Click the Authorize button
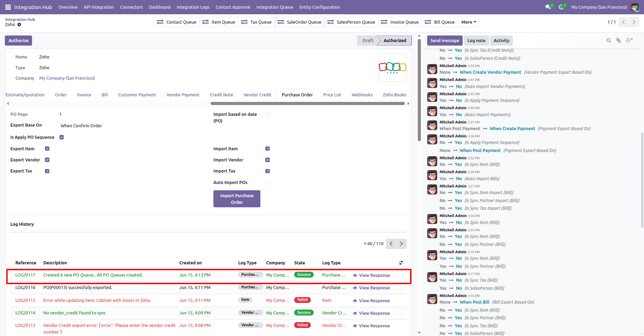 pyautogui.click(x=18, y=40)
